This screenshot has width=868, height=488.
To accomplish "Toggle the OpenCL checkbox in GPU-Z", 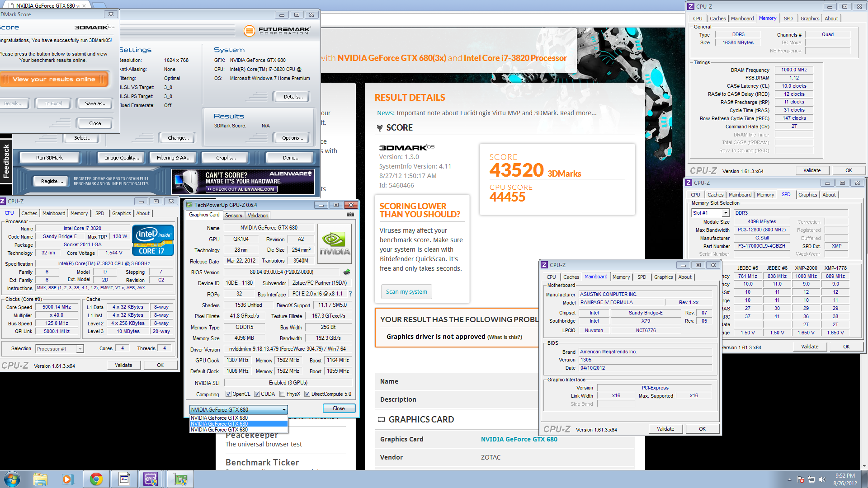I will pyautogui.click(x=228, y=394).
